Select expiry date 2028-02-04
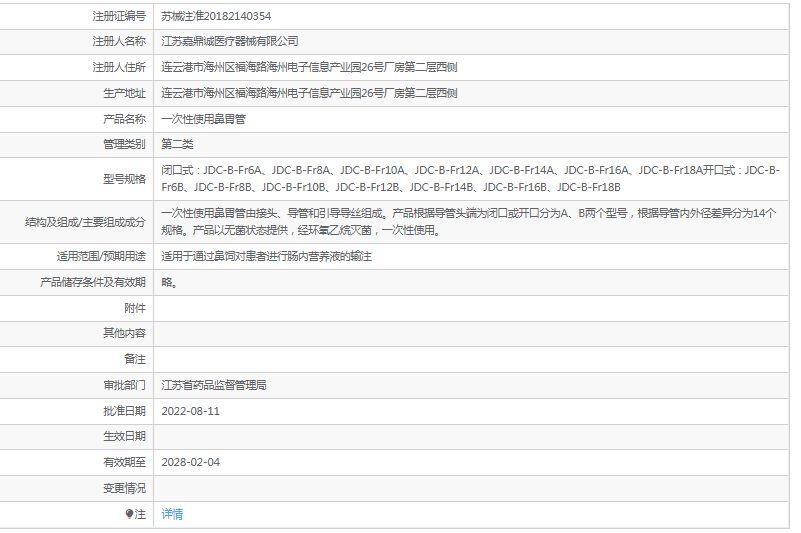The image size is (801, 533). pos(191,462)
